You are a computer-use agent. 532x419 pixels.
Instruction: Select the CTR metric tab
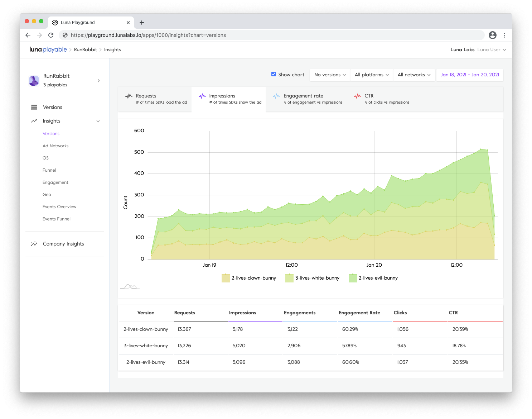382,99
